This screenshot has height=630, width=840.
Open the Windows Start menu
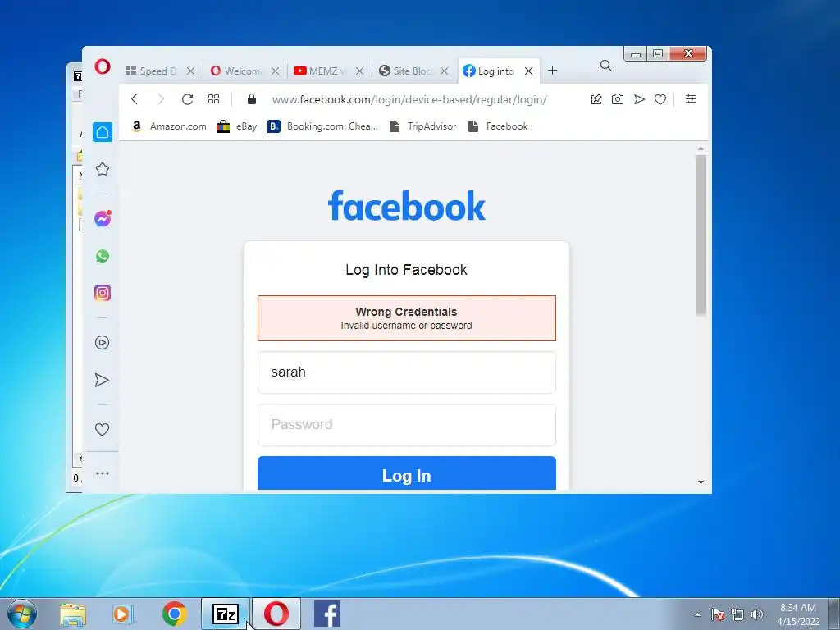[x=22, y=614]
